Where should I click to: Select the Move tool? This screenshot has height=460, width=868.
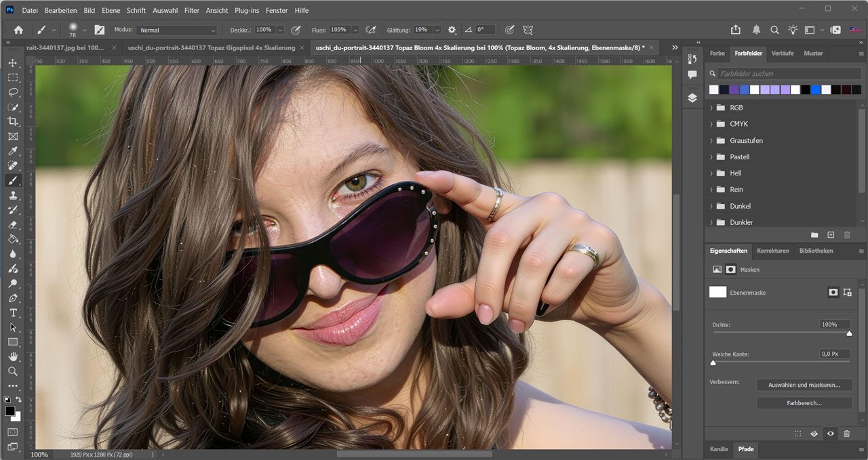tap(13, 62)
